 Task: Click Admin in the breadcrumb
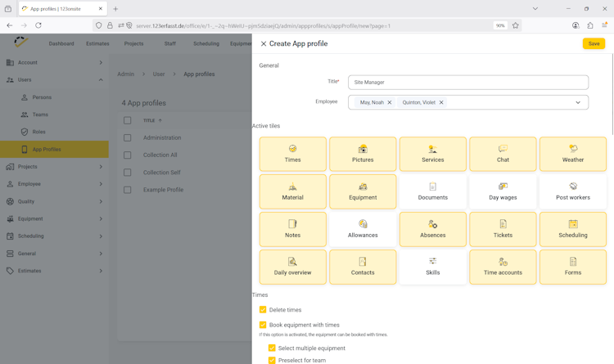[x=126, y=74]
